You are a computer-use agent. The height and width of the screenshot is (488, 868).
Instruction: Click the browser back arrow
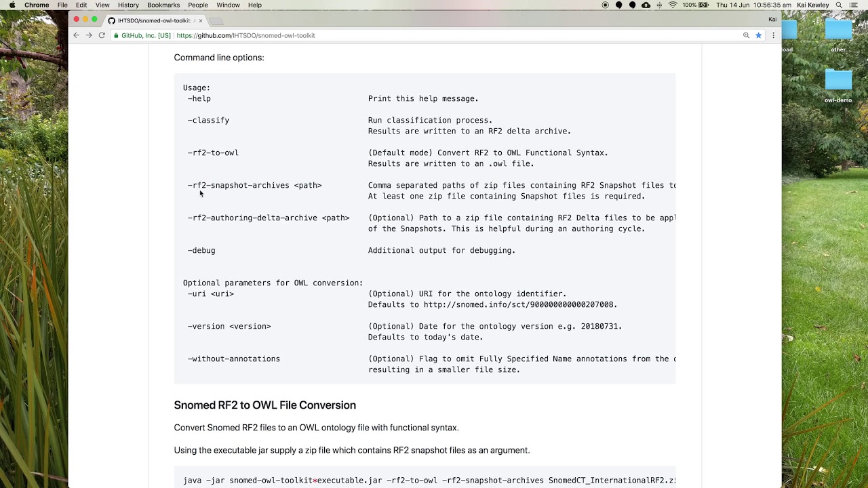tap(76, 35)
